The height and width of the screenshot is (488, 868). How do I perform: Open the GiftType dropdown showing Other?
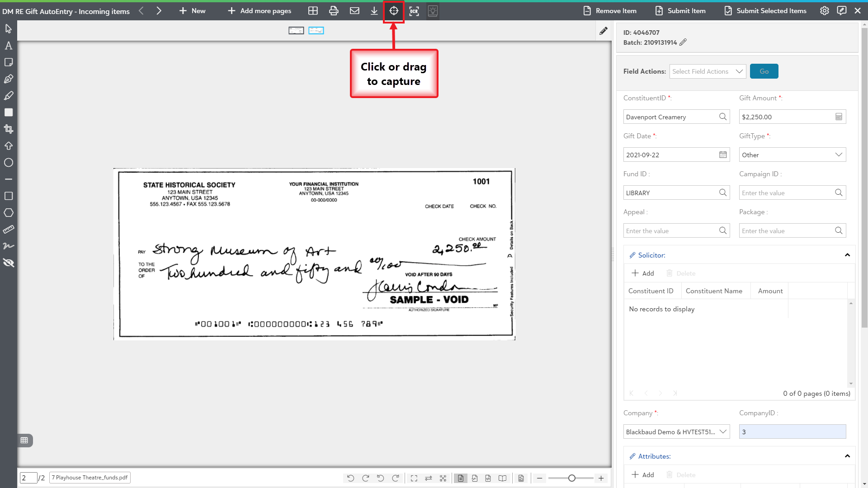[792, 155]
